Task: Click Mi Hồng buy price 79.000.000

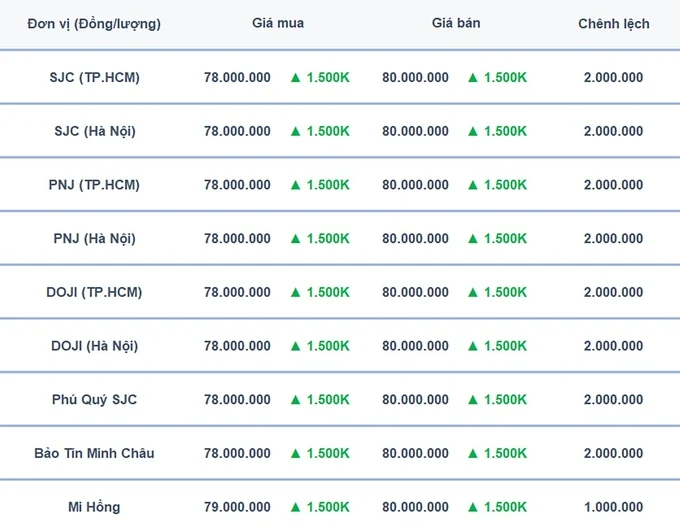Action: pyautogui.click(x=237, y=507)
